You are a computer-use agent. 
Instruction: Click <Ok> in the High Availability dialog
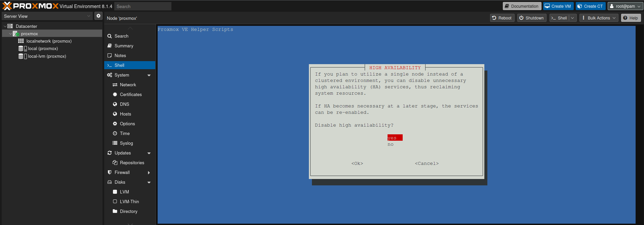(357, 164)
